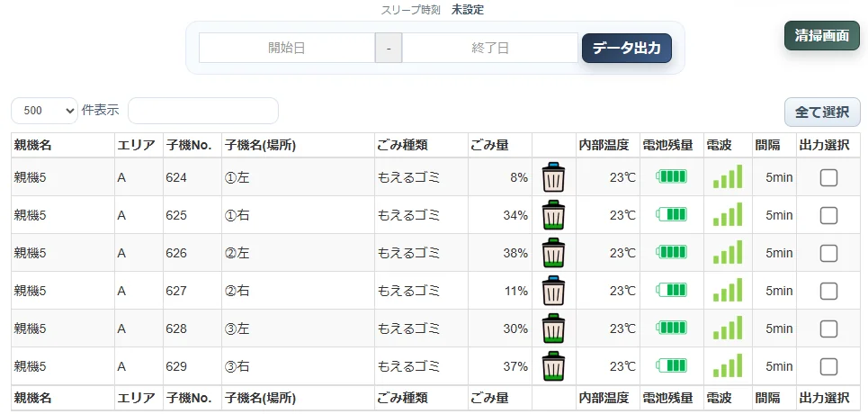This screenshot has width=868, height=414.
Task: Check the 出力選択 box for 子機 627
Action: pos(828,291)
